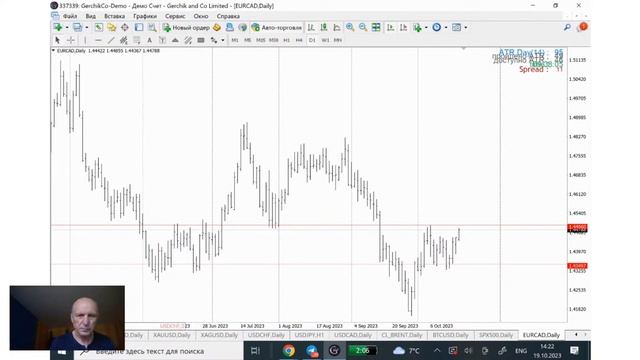Open the Templates icon
The height and width of the screenshot is (360, 640).
[456, 27]
